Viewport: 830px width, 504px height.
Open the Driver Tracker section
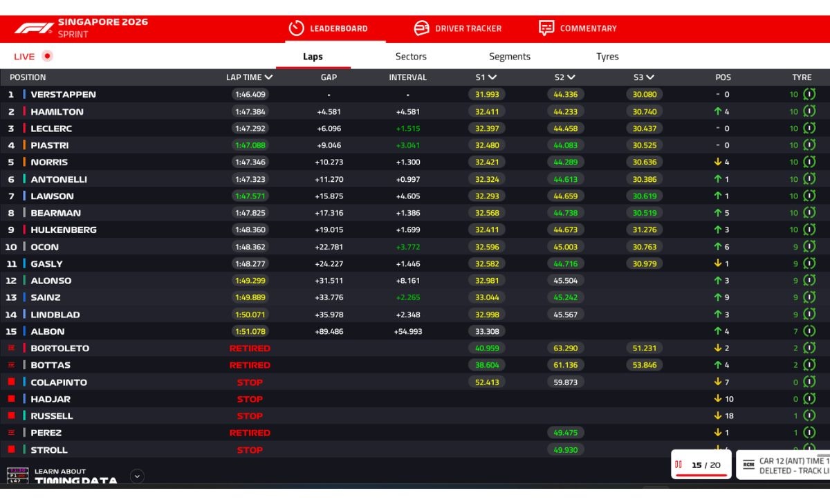[457, 28]
